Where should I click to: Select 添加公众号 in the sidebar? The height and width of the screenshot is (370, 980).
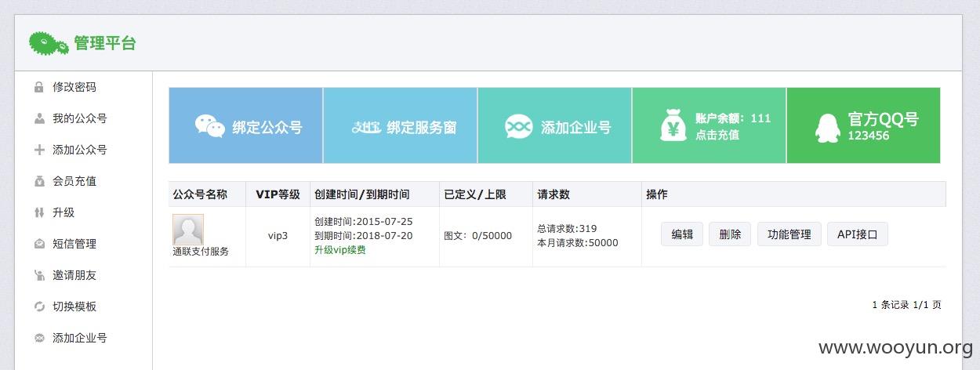click(x=80, y=150)
